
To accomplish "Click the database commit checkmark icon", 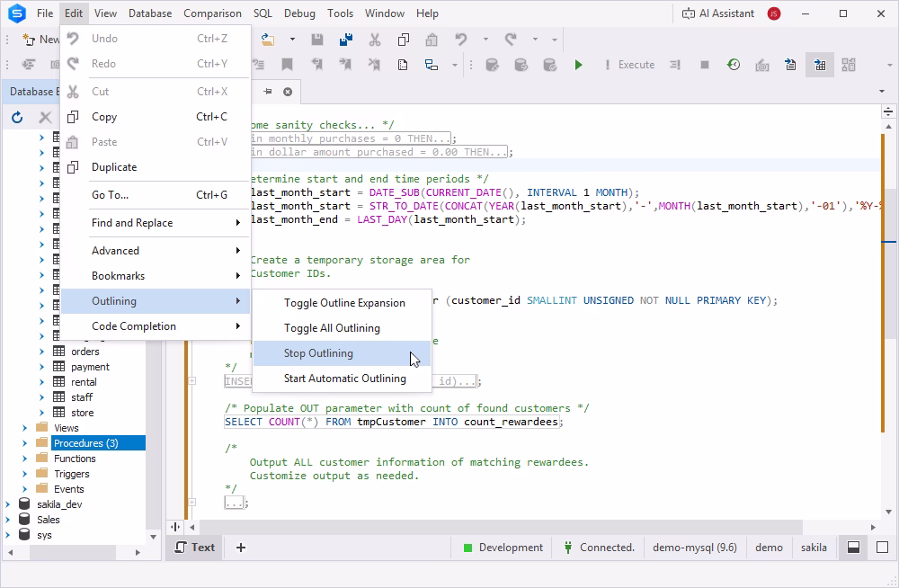I will (x=549, y=65).
